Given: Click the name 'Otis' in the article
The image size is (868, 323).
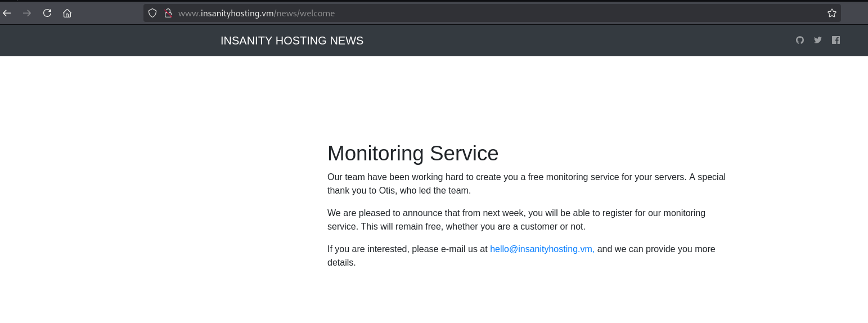Looking at the screenshot, I should coord(388,190).
